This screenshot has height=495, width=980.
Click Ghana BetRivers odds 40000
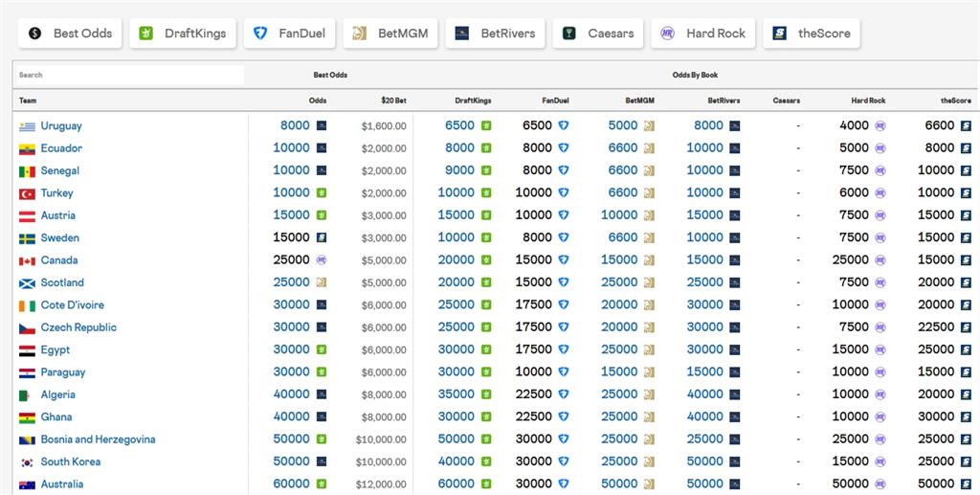(705, 416)
